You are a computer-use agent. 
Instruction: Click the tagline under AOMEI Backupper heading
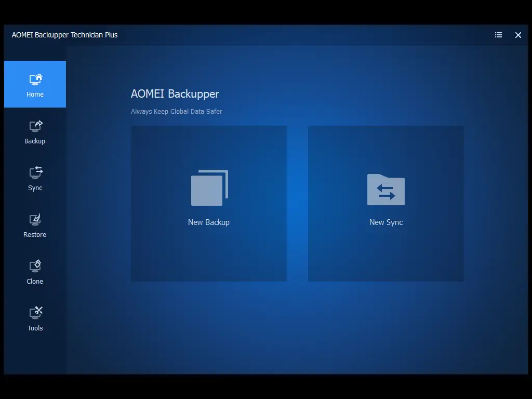point(176,111)
